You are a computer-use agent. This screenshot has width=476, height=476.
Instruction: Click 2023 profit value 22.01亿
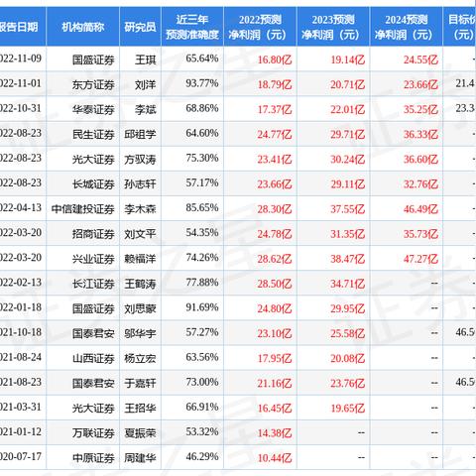[x=348, y=110]
